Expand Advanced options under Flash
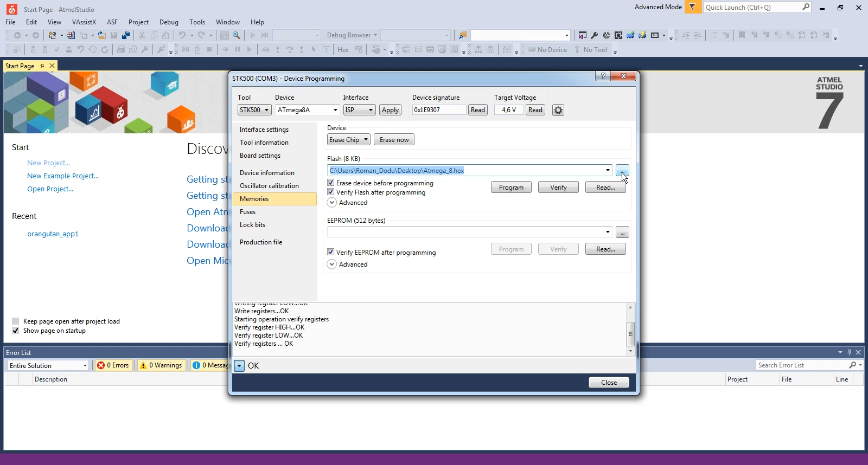Image resolution: width=868 pixels, height=465 pixels. [332, 203]
